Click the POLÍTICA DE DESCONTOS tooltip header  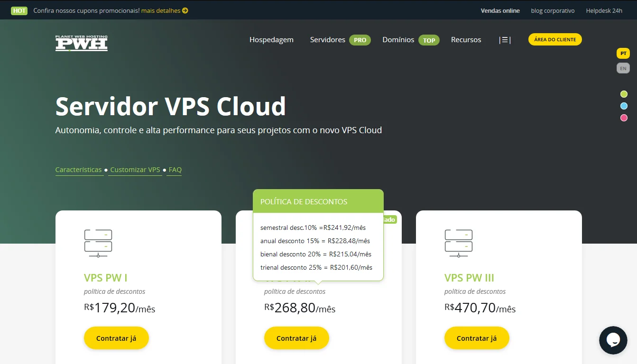pos(318,201)
